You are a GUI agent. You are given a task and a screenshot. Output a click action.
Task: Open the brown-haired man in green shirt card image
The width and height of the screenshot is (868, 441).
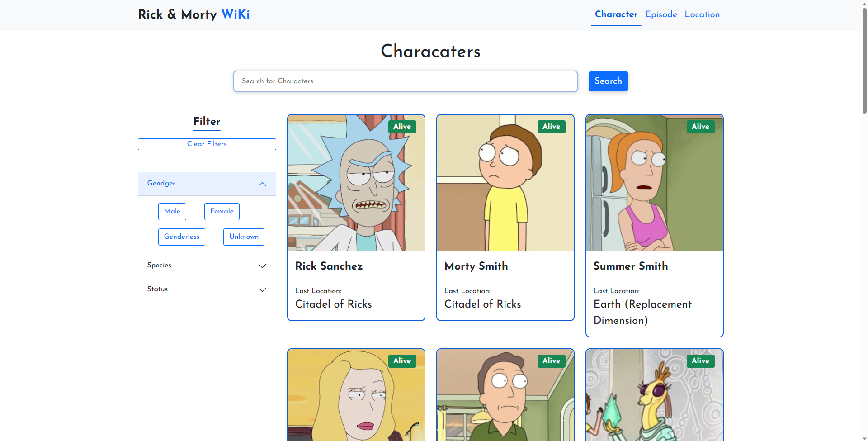(x=505, y=395)
